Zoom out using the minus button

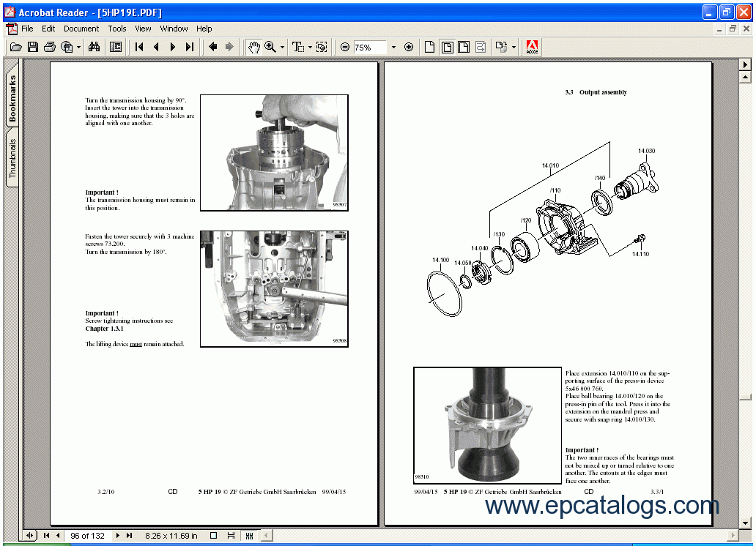(x=344, y=47)
